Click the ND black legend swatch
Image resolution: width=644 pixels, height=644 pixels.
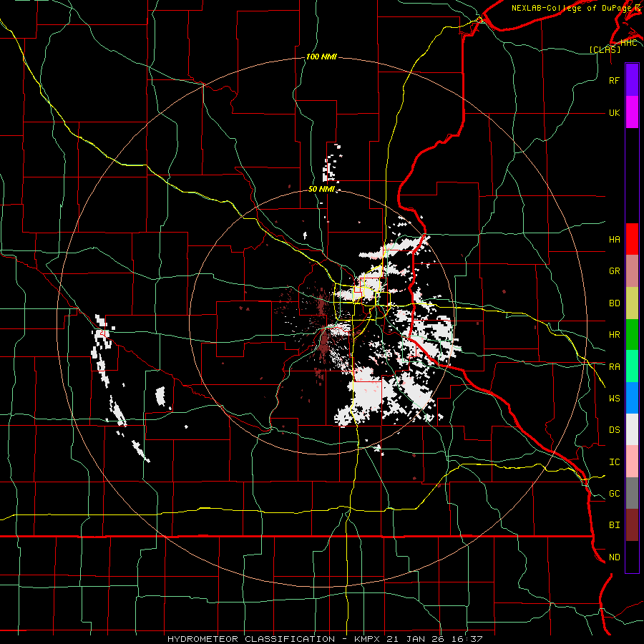[x=632, y=557]
